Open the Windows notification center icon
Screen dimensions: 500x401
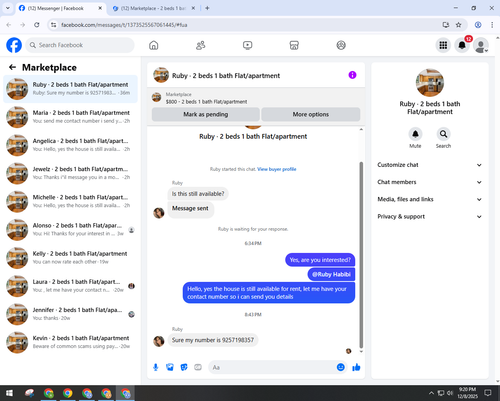[488, 393]
